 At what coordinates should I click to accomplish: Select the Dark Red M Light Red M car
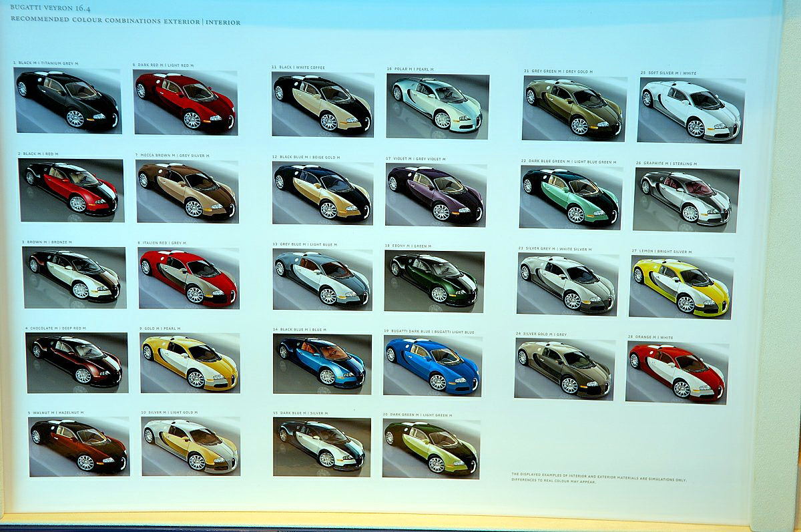pyautogui.click(x=185, y=102)
